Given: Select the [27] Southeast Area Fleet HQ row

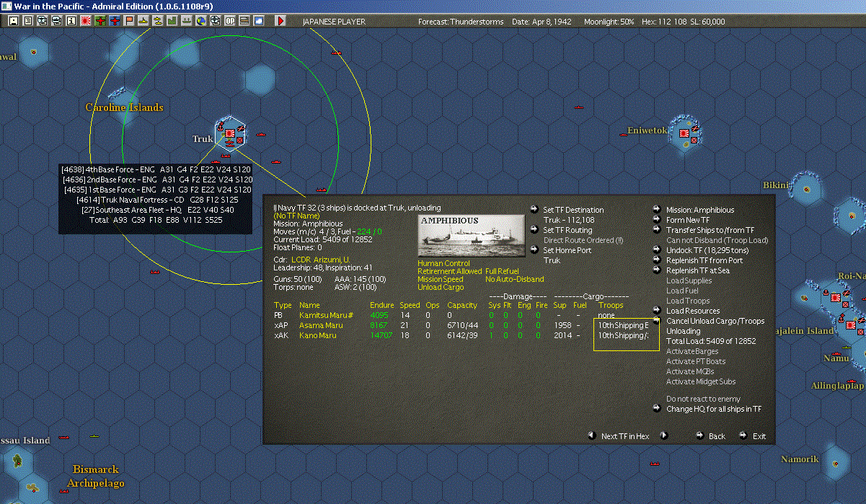Looking at the screenshot, I should tap(157, 210).
